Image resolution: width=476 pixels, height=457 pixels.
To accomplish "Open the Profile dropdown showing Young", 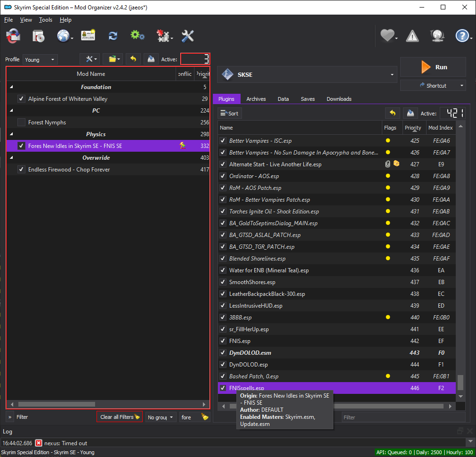I will tap(40, 59).
